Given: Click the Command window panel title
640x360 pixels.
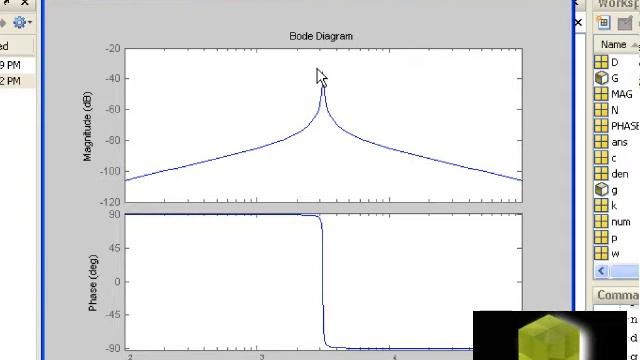Looking at the screenshot, I should click(x=618, y=295).
